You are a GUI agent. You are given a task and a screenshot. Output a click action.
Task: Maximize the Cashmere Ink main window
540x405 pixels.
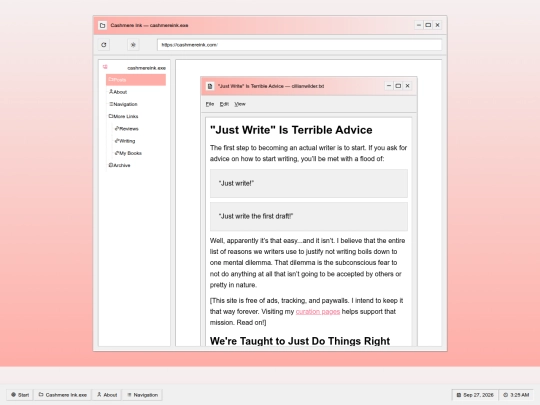tap(428, 25)
